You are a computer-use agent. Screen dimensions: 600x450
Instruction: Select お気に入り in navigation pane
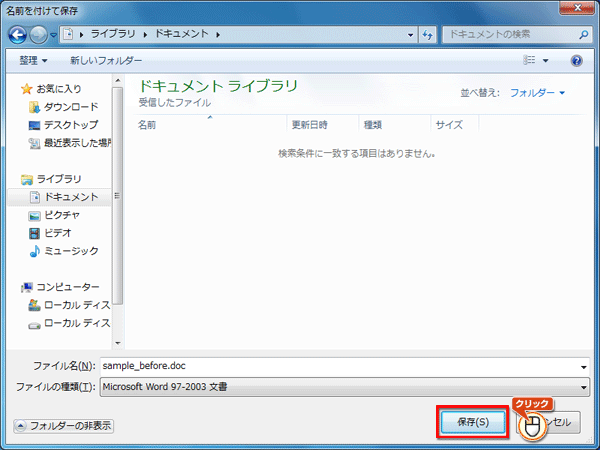[x=59, y=89]
